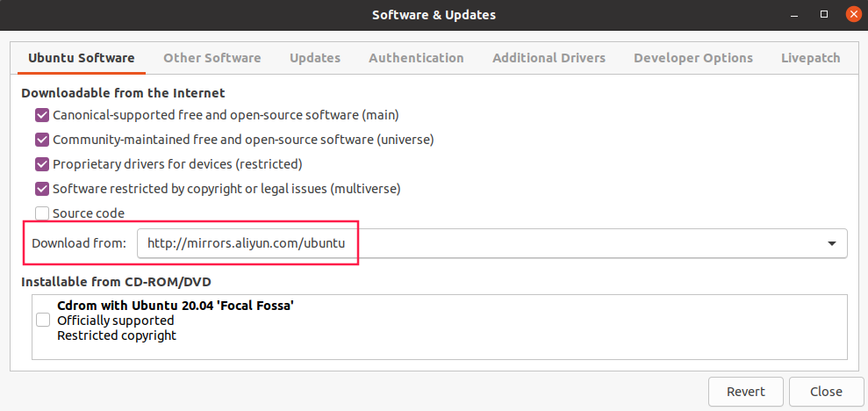The height and width of the screenshot is (411, 868).
Task: Click the Revert button
Action: [746, 392]
